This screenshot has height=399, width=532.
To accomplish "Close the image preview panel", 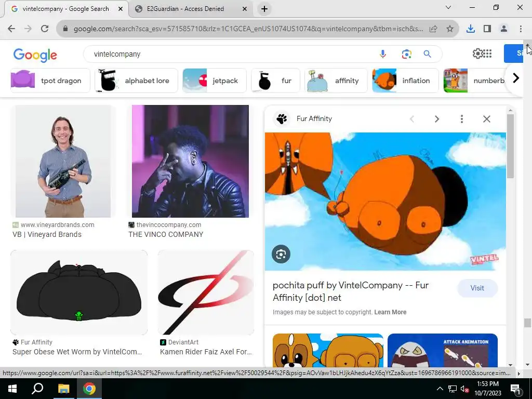I will (486, 119).
